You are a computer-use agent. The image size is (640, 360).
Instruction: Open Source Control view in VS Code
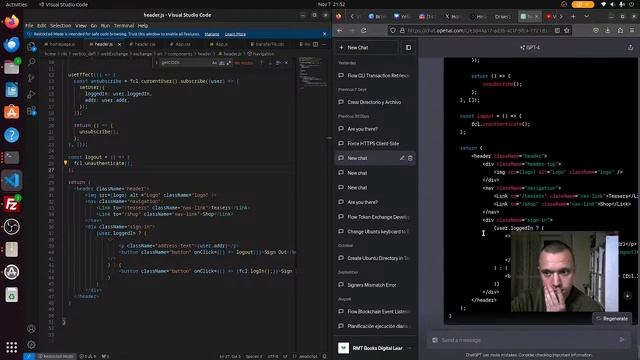[x=31, y=78]
